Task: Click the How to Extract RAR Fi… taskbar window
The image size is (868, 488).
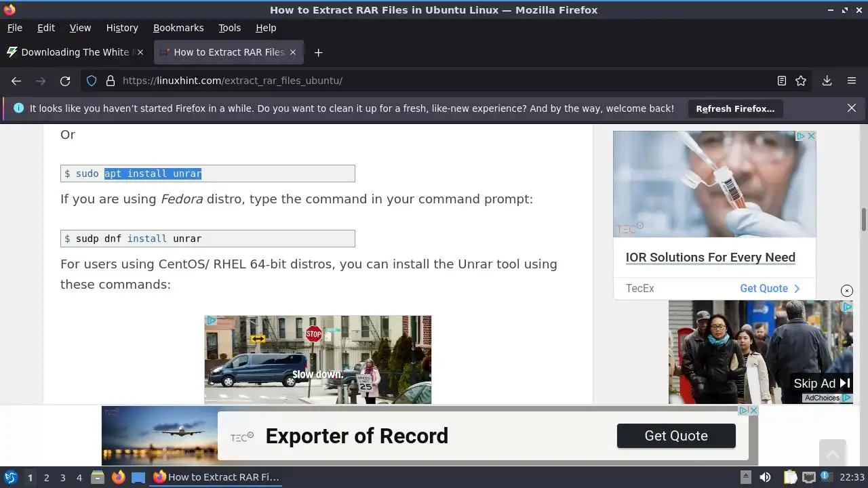Action: tap(216, 477)
